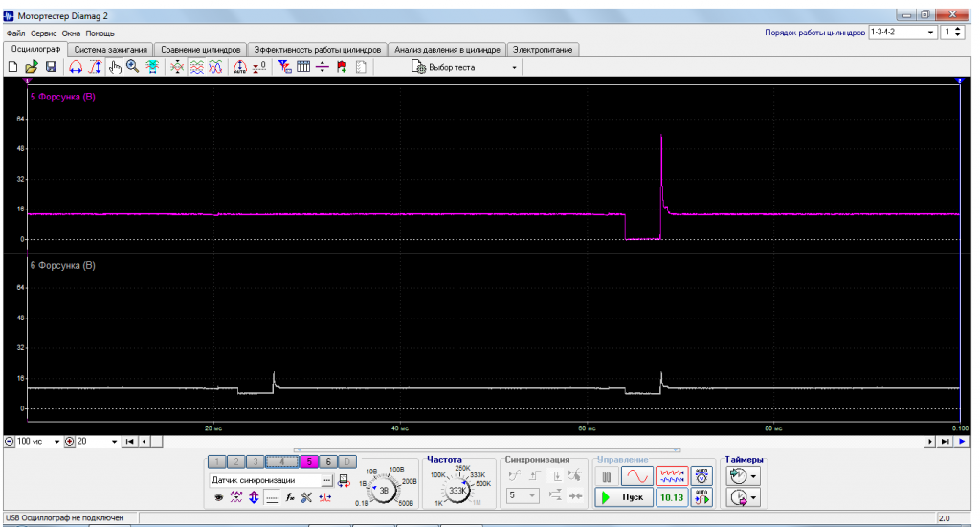Select horizontal stretch waveform tool

pyautogui.click(x=75, y=67)
